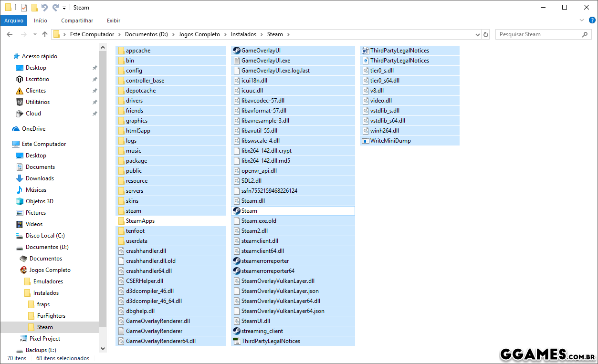Switch to the Exibir tab

coord(114,21)
